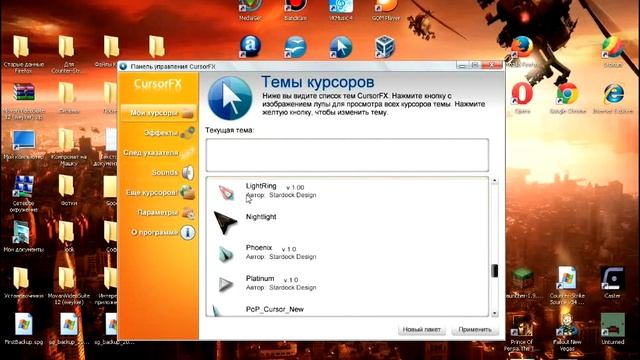Select the LightRing cursor theme
Viewport: 640px width, 360px height.
[347, 191]
